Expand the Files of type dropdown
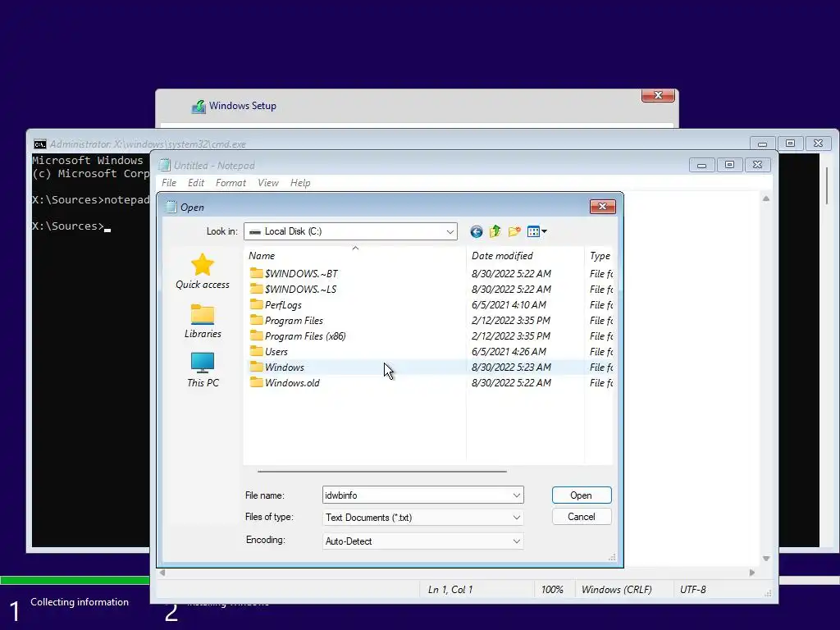This screenshot has width=840, height=630. click(517, 518)
